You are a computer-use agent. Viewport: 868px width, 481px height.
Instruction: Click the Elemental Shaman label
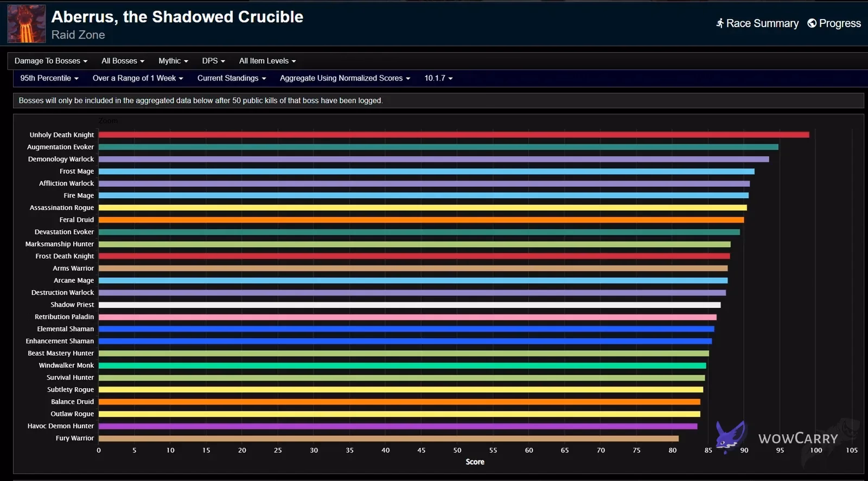pyautogui.click(x=65, y=329)
